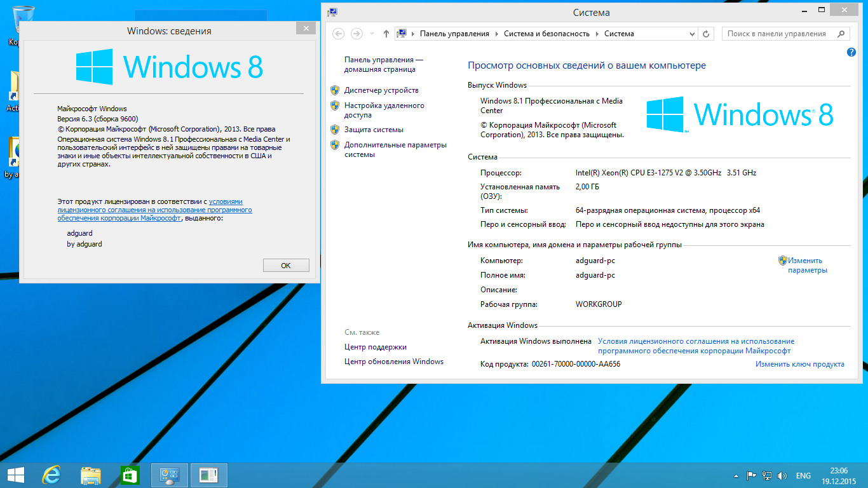
Task: Click shield icon beside Настройка удаленного доступа
Action: click(x=335, y=105)
